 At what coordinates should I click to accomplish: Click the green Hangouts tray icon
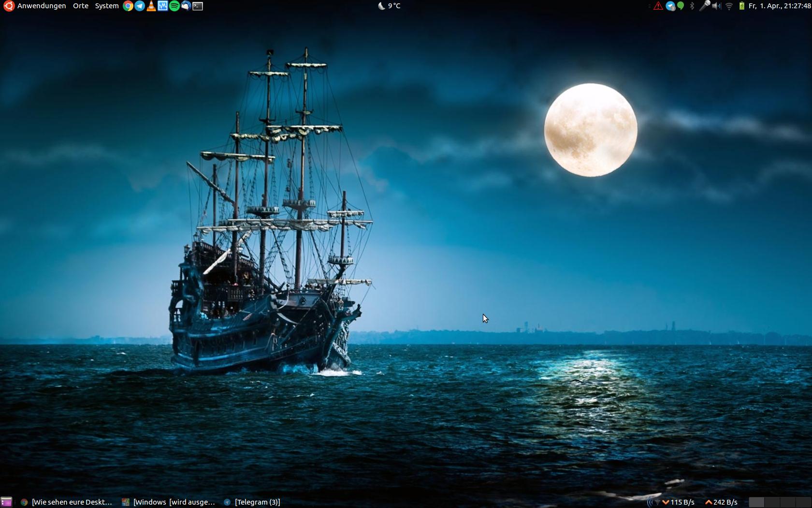point(681,6)
